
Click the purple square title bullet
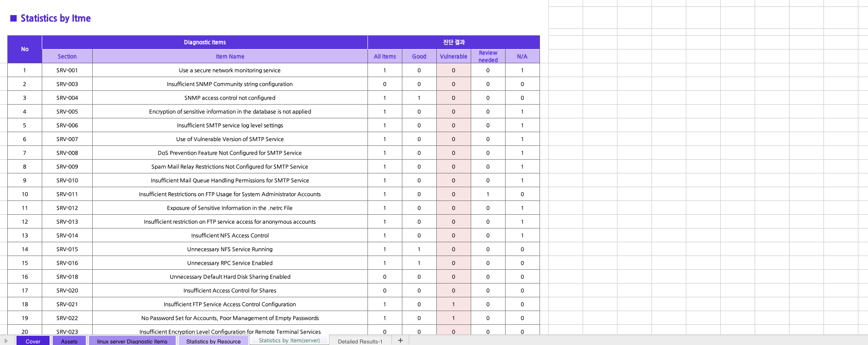tap(13, 18)
